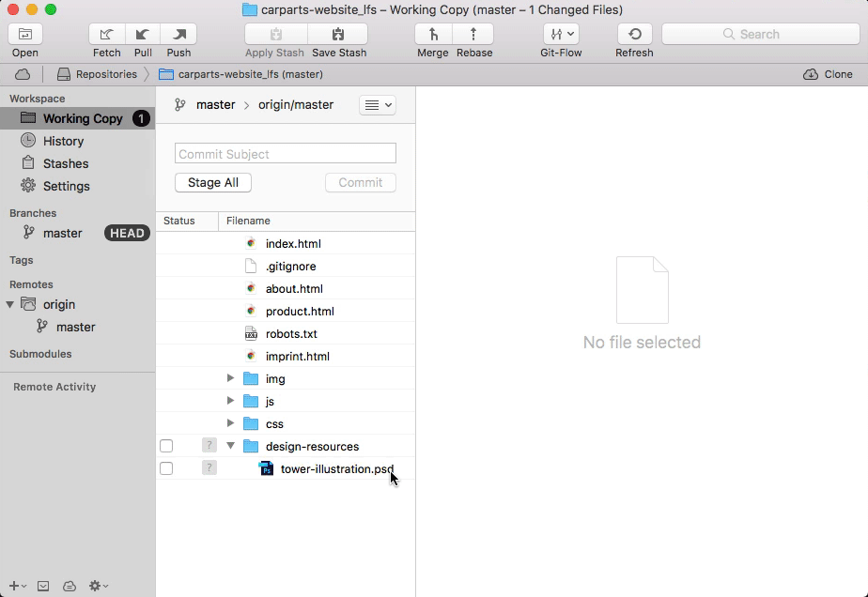Toggle staging checkbox for design-resources folder
Screen dimensions: 868x597
[166, 445]
